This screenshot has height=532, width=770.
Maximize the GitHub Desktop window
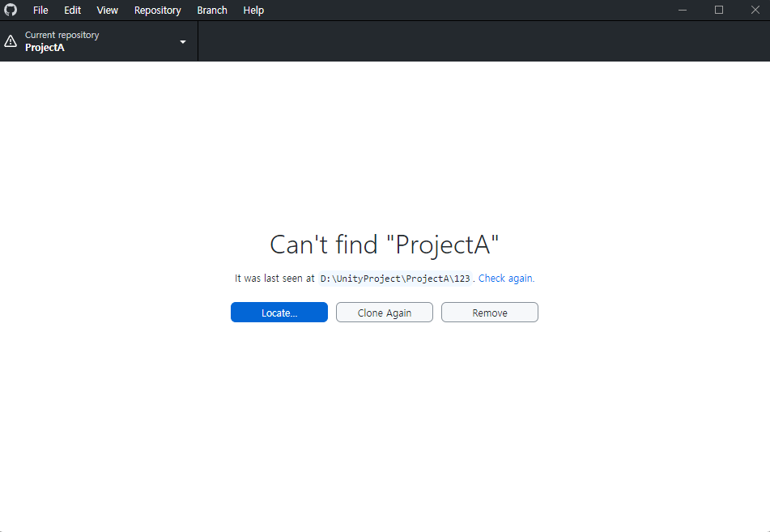tap(719, 10)
